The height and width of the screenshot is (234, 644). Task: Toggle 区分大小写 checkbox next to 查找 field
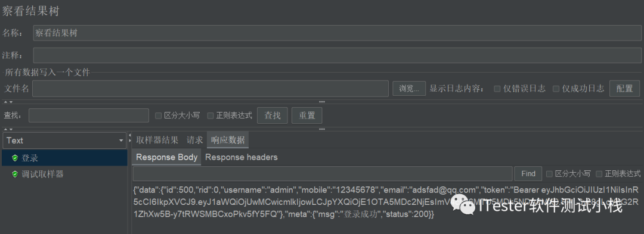158,116
